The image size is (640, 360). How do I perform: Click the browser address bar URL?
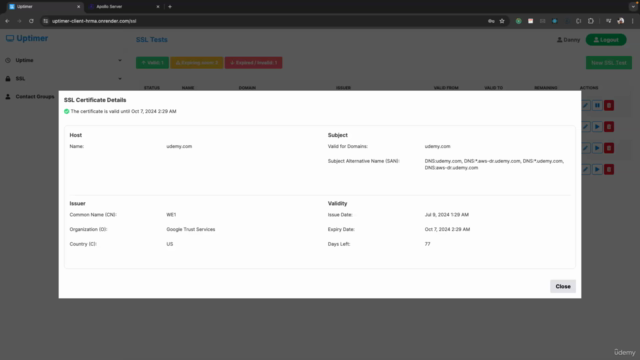[x=94, y=21]
